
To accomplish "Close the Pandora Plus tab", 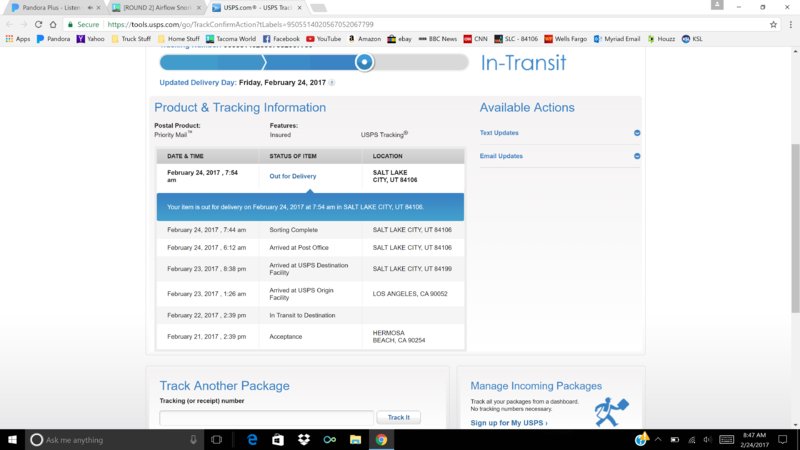I will (98, 8).
